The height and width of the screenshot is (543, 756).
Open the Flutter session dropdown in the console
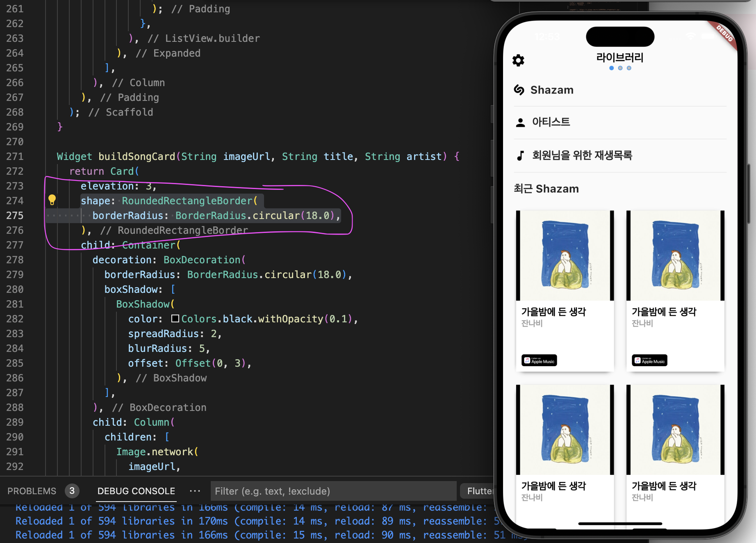pos(478,491)
